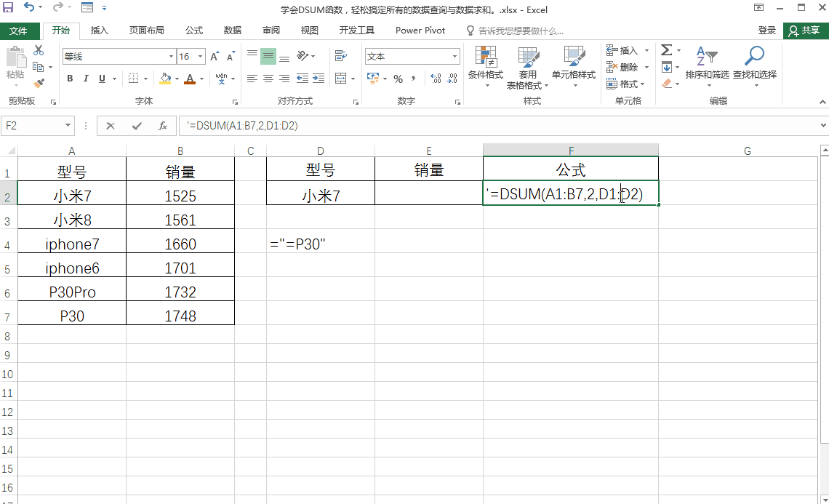Click the fill color bucket swatch
Screen dimensions: 829x504
166,79
